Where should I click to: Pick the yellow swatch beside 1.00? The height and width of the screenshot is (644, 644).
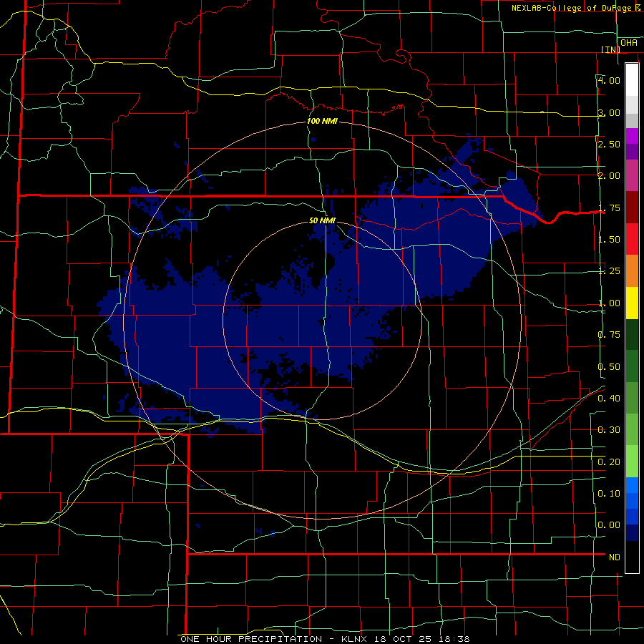(x=632, y=303)
